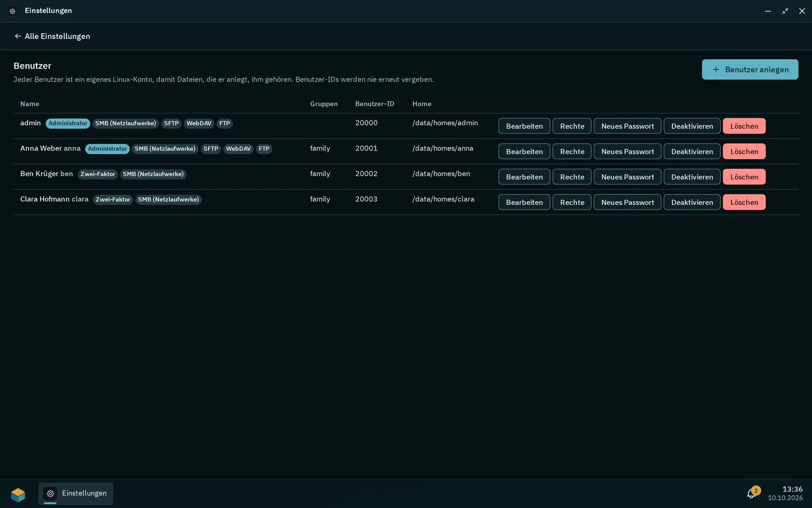Click the Zwei-Faktor tag for Ben Krüger
The height and width of the screenshot is (508, 812).
click(98, 174)
